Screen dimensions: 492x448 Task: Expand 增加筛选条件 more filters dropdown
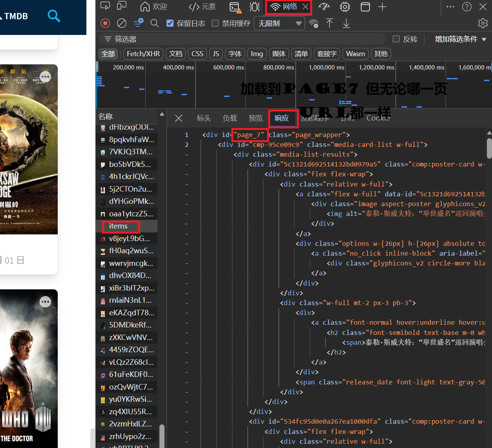tap(461, 39)
